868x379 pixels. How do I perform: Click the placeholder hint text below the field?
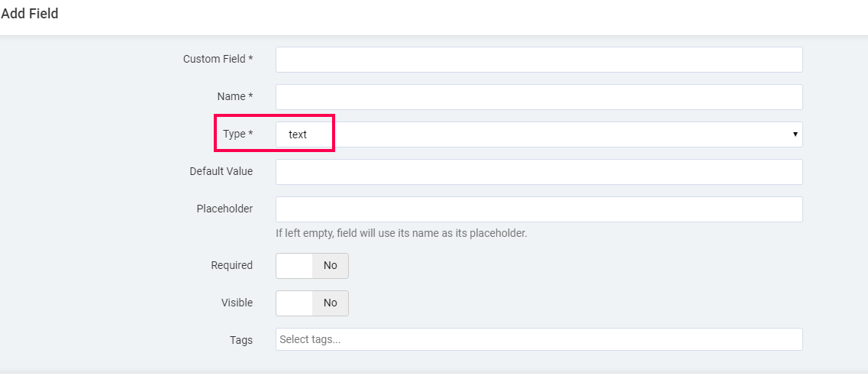click(x=402, y=233)
